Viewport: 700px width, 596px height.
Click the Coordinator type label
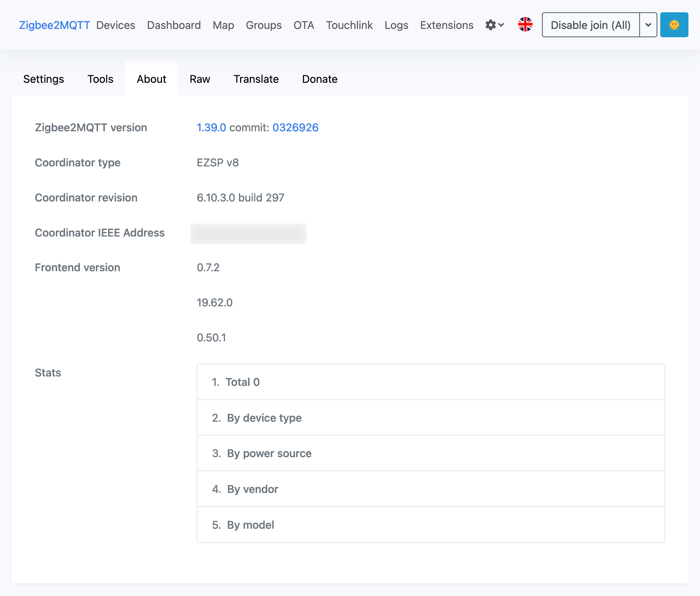pos(77,162)
